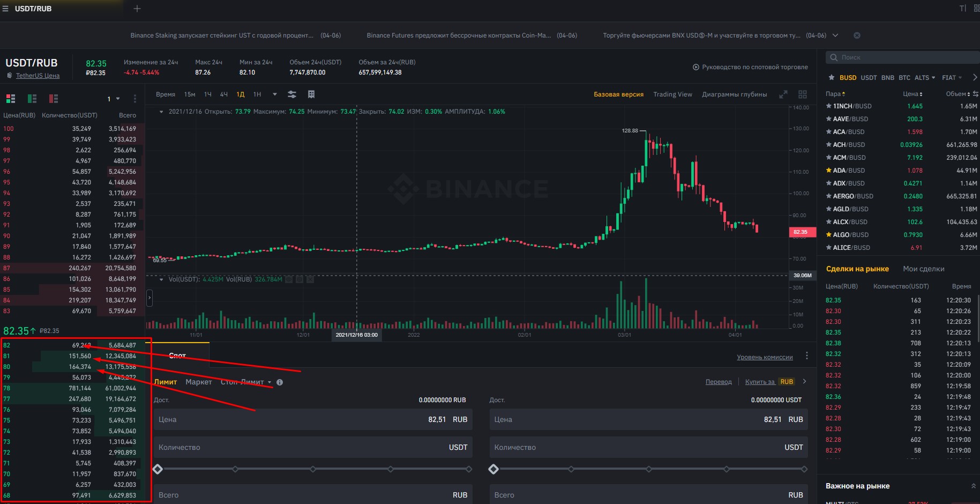The width and height of the screenshot is (980, 504).
Task: Expand the chart to fullscreen
Action: [783, 94]
